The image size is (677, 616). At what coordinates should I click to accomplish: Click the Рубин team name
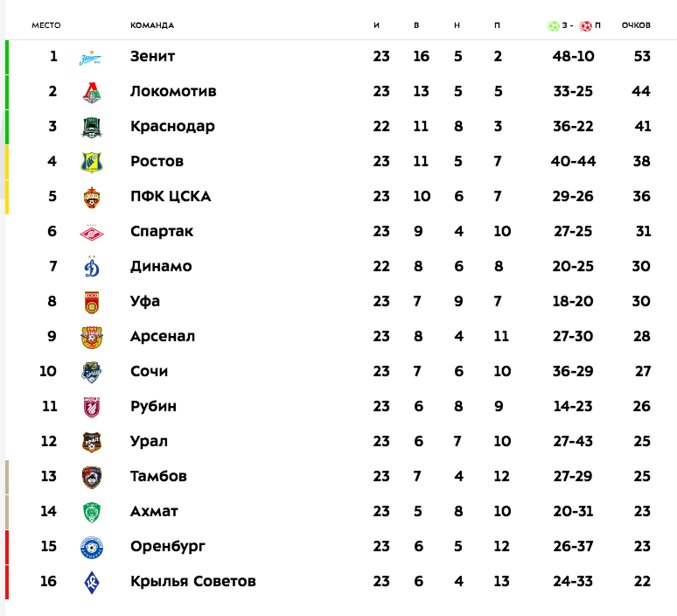pos(153,406)
